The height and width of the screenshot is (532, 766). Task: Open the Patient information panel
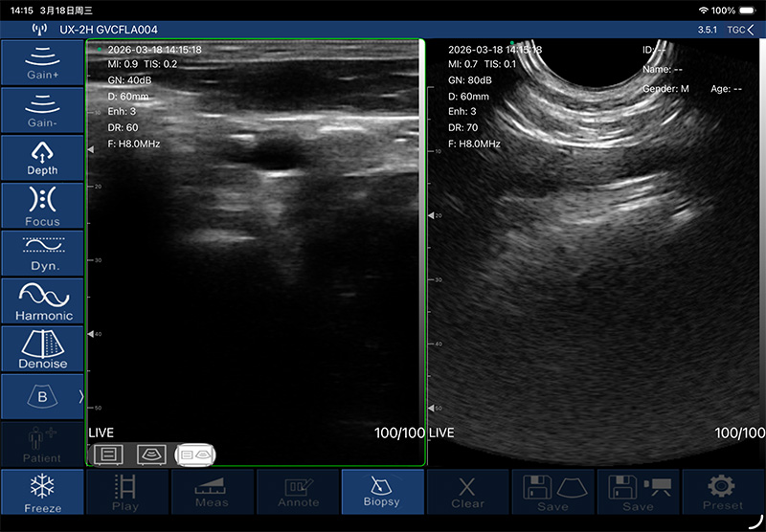click(x=42, y=445)
